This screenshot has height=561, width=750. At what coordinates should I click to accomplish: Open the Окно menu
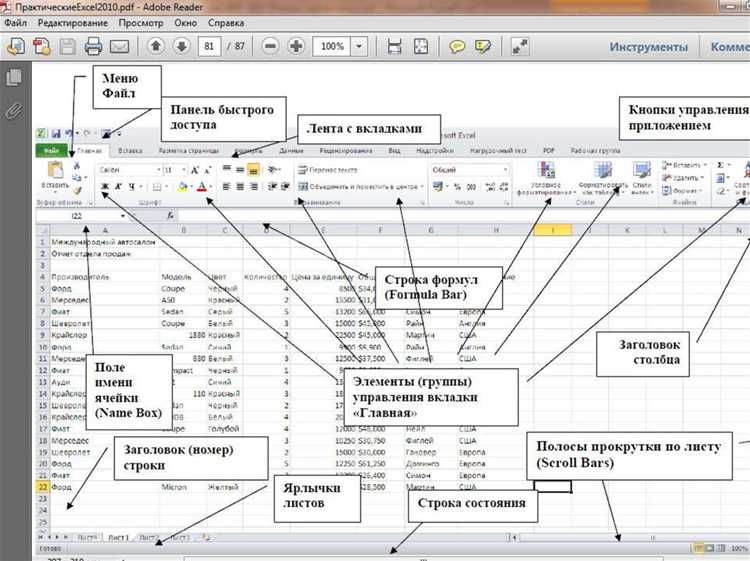[x=186, y=23]
